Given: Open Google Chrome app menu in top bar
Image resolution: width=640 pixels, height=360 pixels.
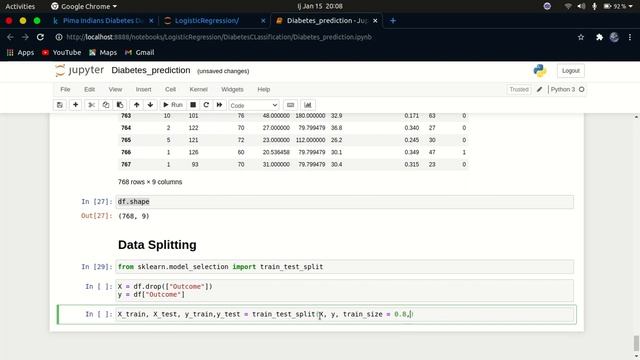Looking at the screenshot, I should (84, 6).
